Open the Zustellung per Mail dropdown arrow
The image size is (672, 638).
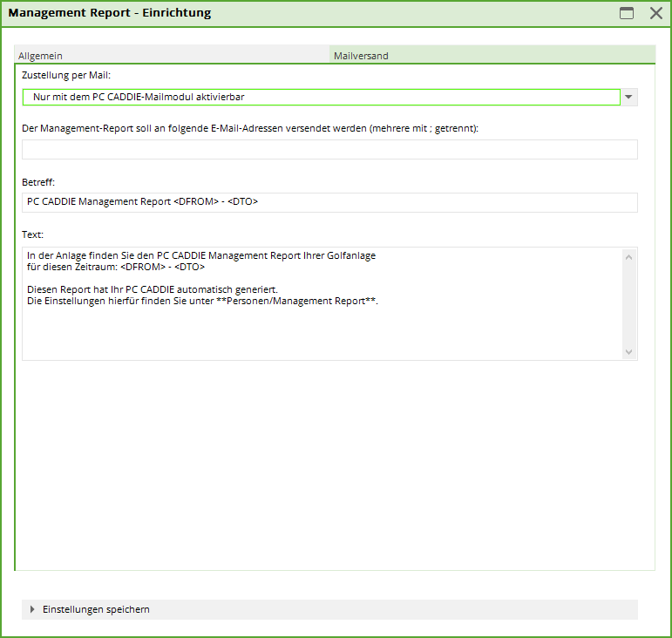(628, 97)
